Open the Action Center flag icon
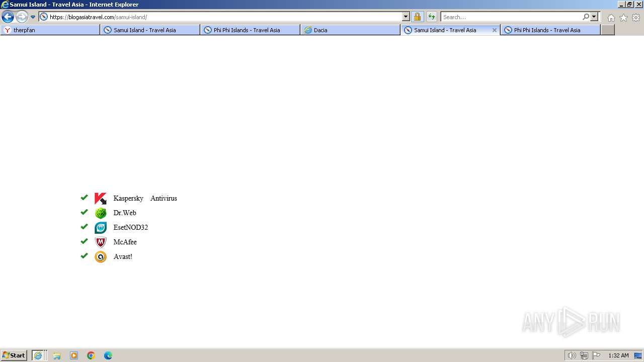The image size is (644, 362). pos(596,355)
